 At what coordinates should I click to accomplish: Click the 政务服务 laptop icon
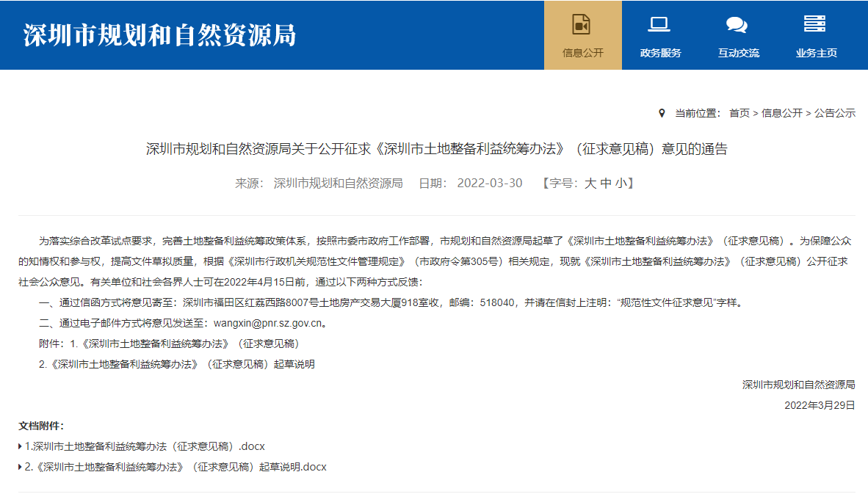tap(659, 24)
